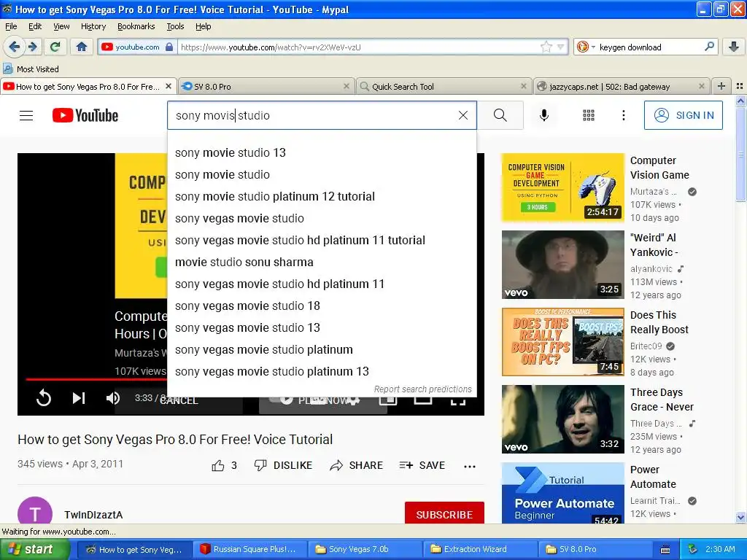
Task: Open Does This Really Boost FPS thumbnail
Action: click(562, 342)
